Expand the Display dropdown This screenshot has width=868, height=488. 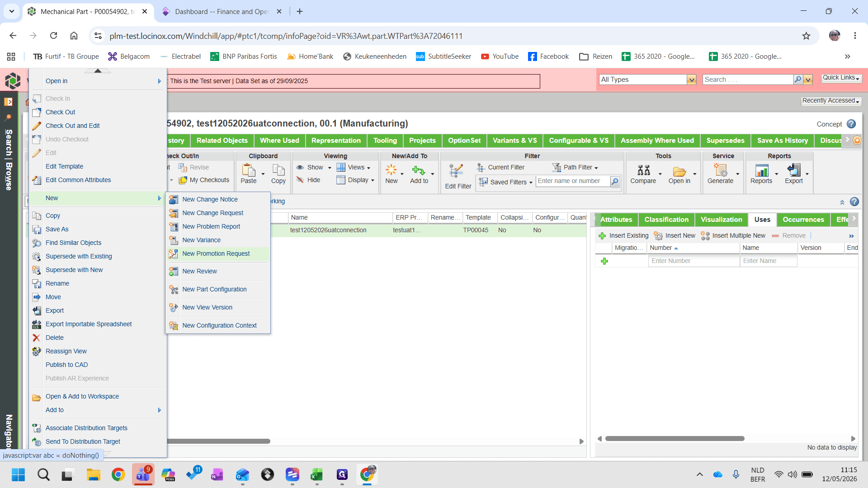[x=373, y=180]
